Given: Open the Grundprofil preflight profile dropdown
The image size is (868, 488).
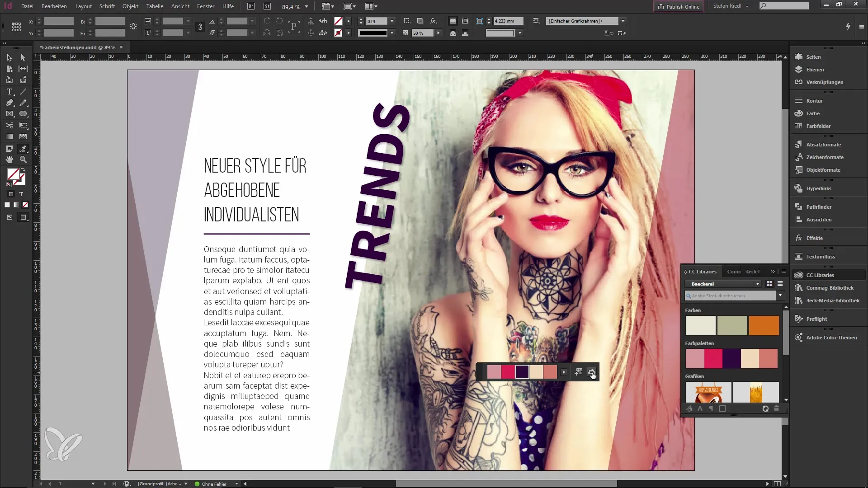Looking at the screenshot, I should click(186, 484).
